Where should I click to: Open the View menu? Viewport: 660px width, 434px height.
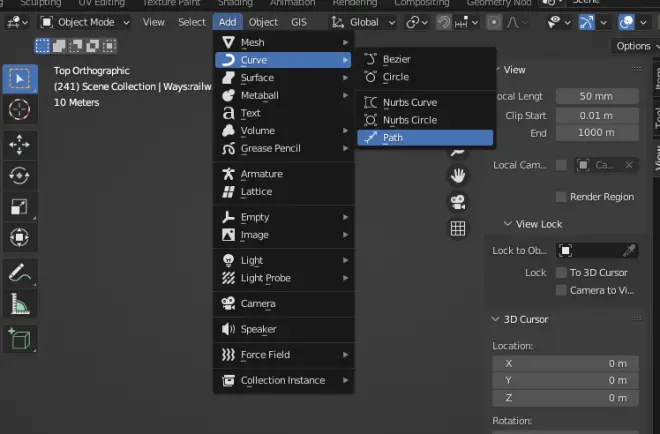154,22
